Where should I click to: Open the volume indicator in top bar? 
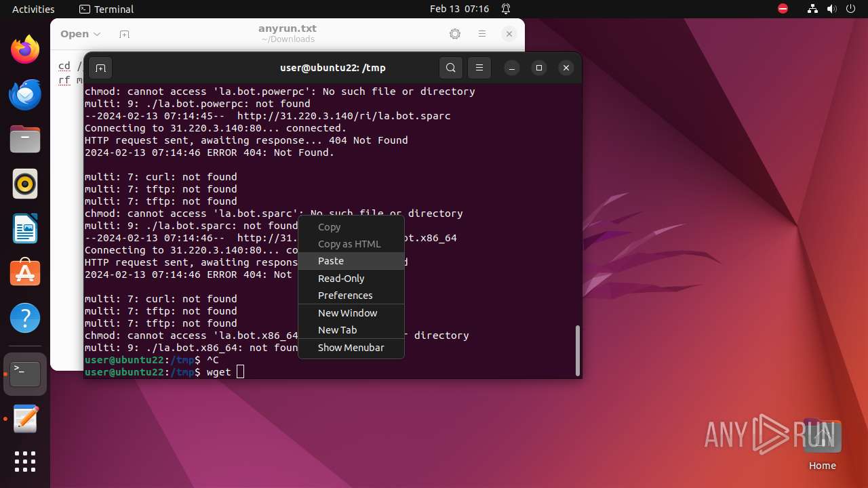[x=832, y=9]
